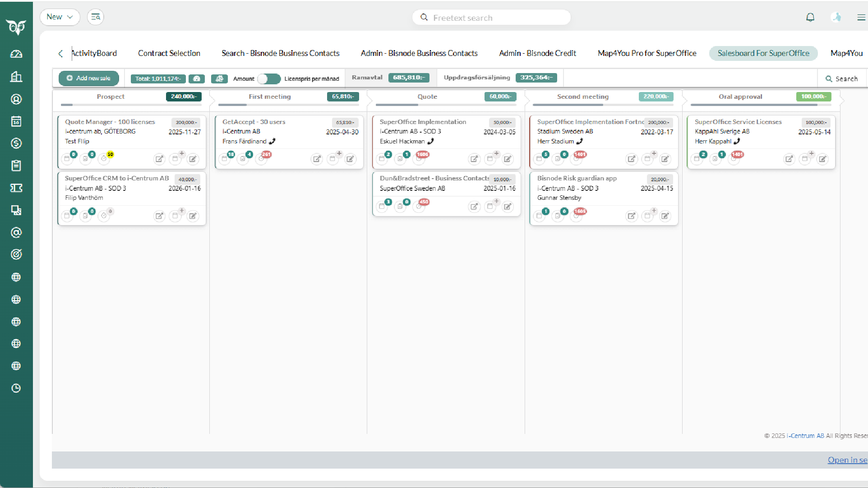Edit the Quote Manager - 100 licenses card
Image resolution: width=868 pixels, height=488 pixels.
click(x=193, y=159)
